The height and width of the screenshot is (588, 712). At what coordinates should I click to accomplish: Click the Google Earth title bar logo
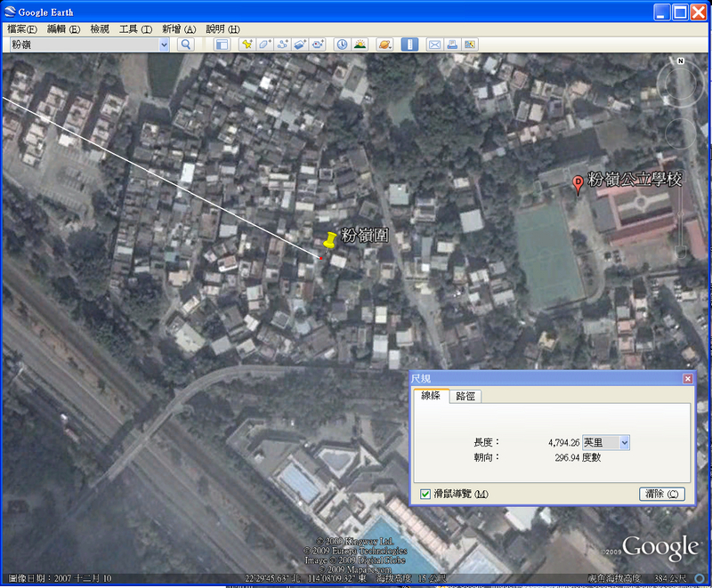coord(10,12)
